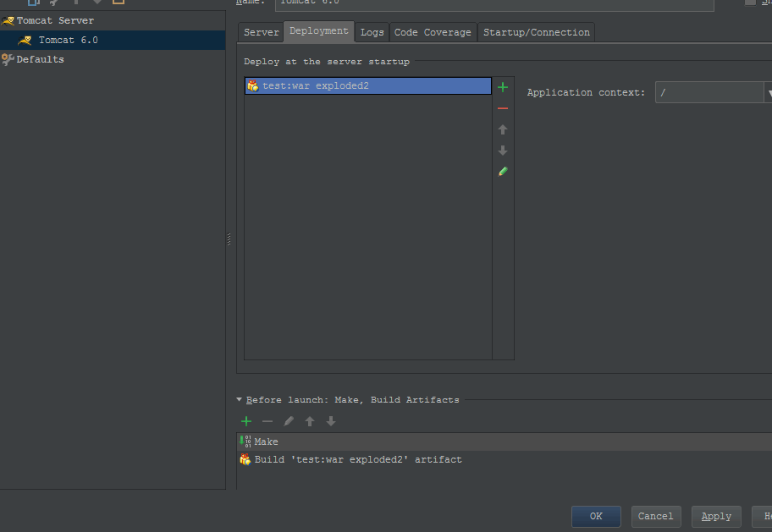Click the panel splitter handle

(x=229, y=239)
